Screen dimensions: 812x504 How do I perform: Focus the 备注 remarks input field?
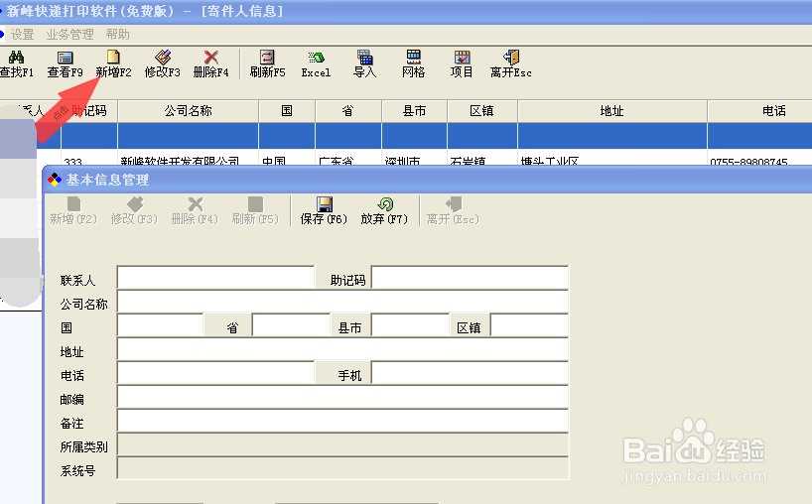[342, 421]
